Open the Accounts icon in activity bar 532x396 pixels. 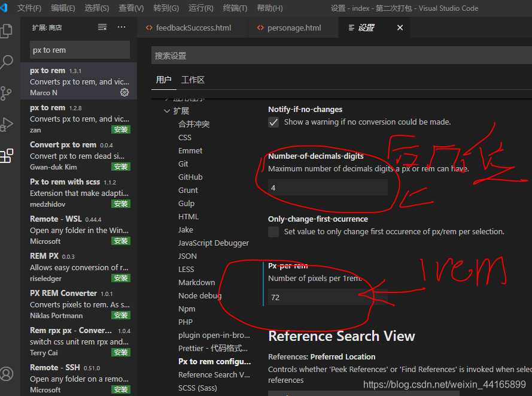[x=7, y=374]
